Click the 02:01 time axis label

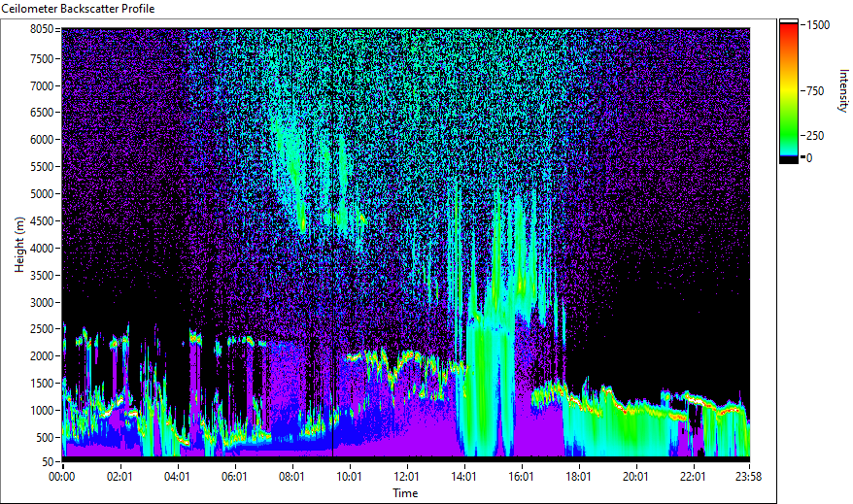(119, 477)
